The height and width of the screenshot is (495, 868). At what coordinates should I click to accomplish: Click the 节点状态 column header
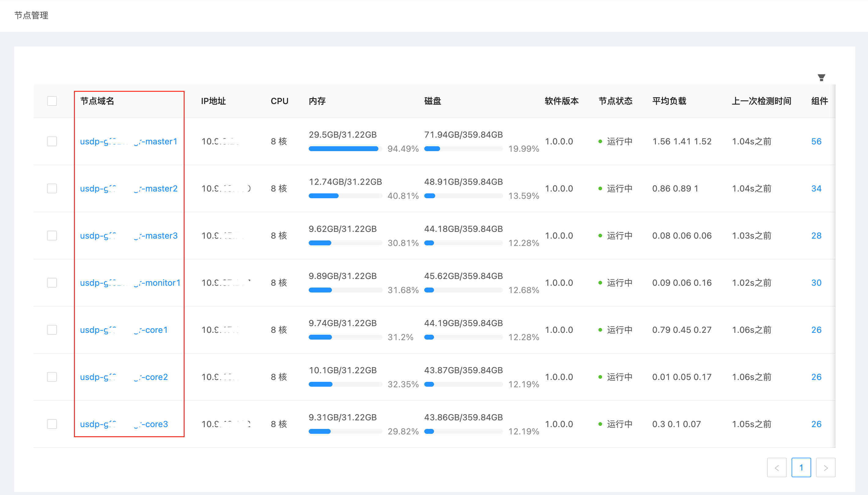pos(615,101)
